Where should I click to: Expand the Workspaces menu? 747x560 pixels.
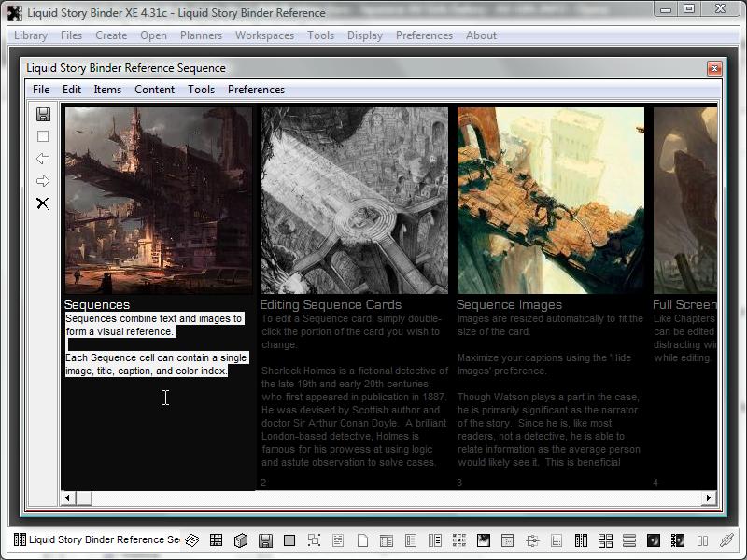coord(264,35)
